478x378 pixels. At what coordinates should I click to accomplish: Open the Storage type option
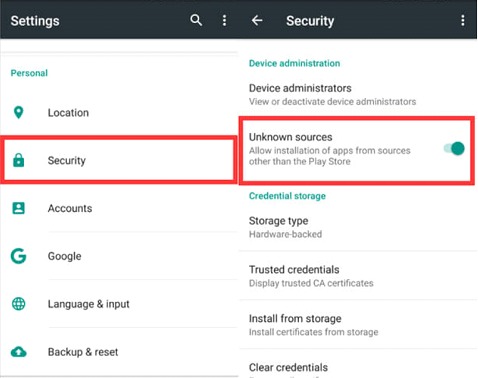click(x=358, y=227)
